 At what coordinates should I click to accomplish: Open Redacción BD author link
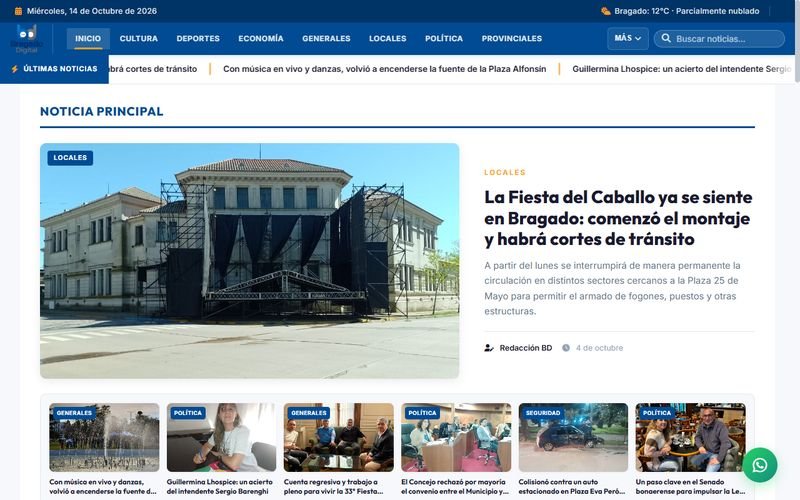pyautogui.click(x=526, y=348)
